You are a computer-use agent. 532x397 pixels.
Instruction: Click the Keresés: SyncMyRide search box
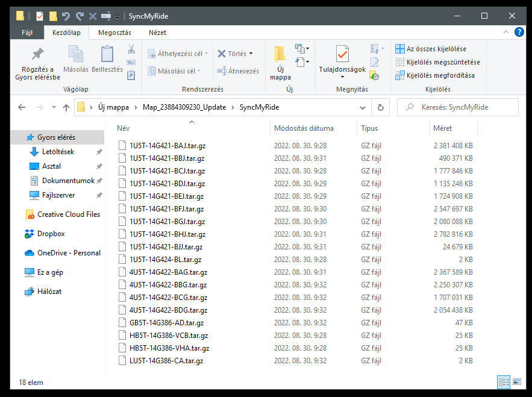click(x=458, y=107)
